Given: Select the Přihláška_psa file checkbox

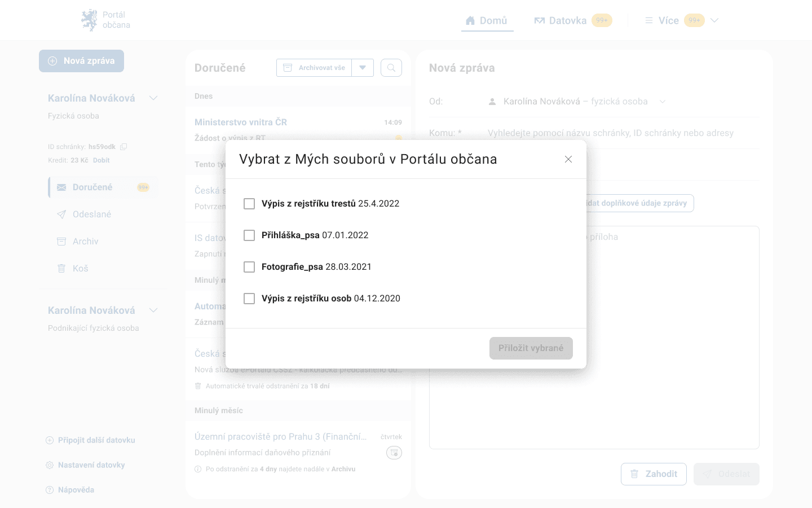Looking at the screenshot, I should [249, 235].
